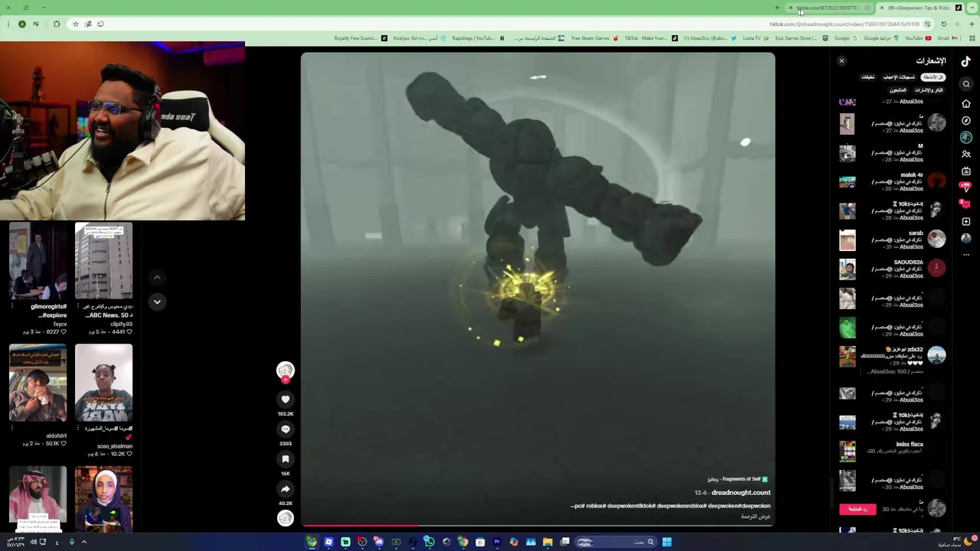Viewport: 980px width, 551px height.
Task: Open the video comments bubble icon
Action: [x=286, y=429]
